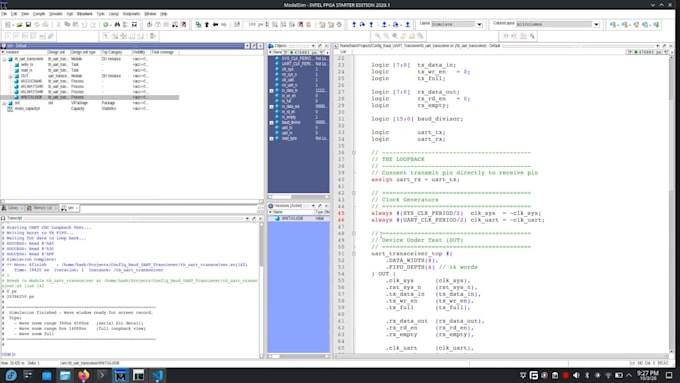Click code line 40 assign uart_rx statement
680x383 pixels.
point(415,180)
